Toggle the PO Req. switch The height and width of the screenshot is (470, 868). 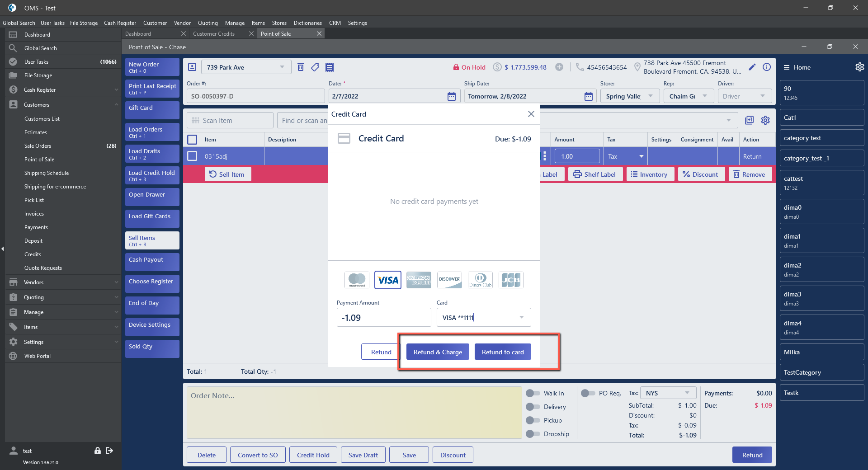pyautogui.click(x=588, y=393)
